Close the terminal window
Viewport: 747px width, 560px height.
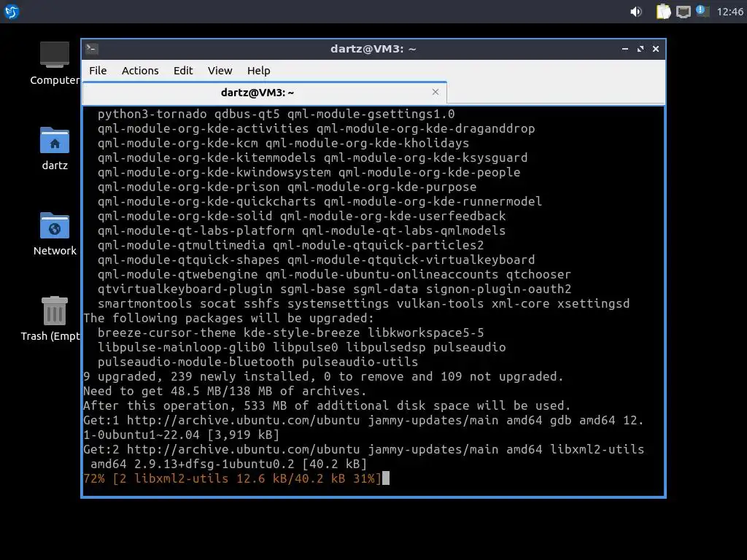[x=656, y=49]
